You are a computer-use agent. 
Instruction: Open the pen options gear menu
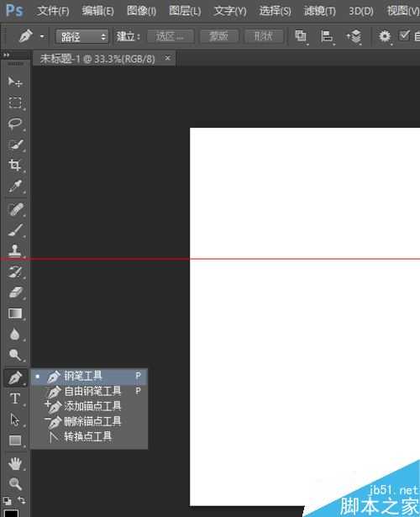385,36
